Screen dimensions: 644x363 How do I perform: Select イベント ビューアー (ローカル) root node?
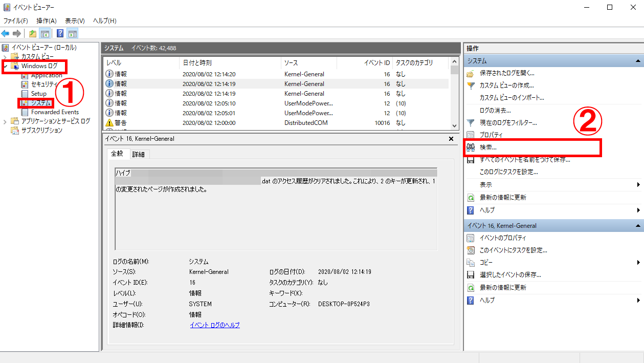44,48
